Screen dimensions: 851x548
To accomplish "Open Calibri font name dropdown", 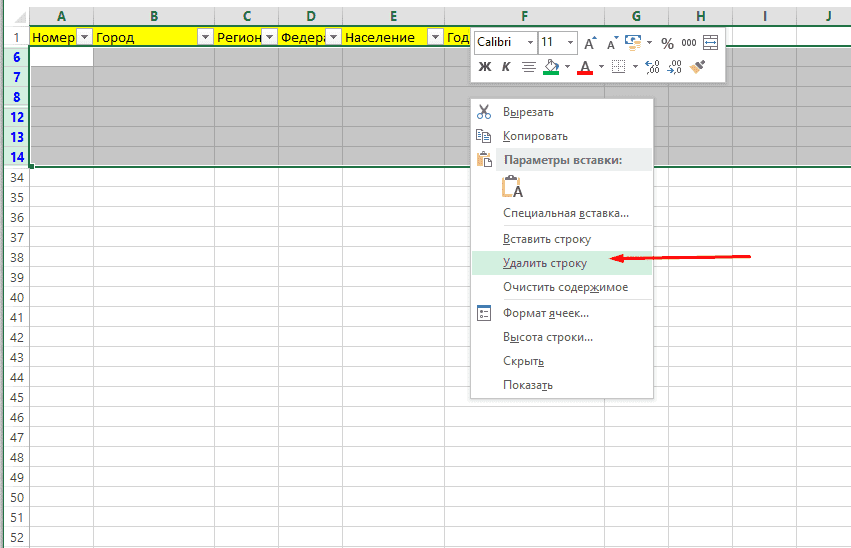I will point(530,42).
